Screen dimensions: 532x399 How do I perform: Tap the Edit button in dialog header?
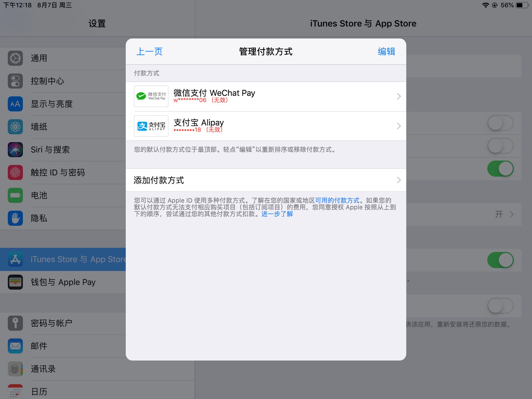coord(386,52)
